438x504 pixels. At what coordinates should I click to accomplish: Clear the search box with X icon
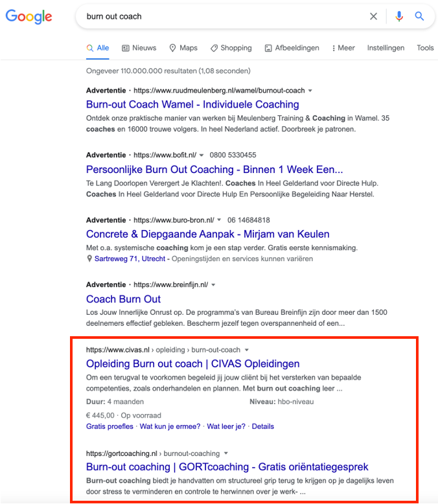[x=373, y=16]
